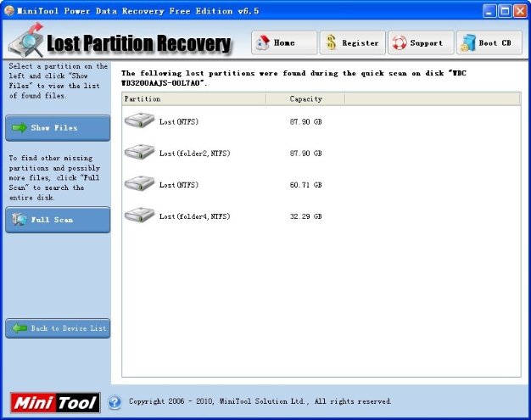Open the Register page
Viewport: 531px width, 420px height.
(x=353, y=42)
